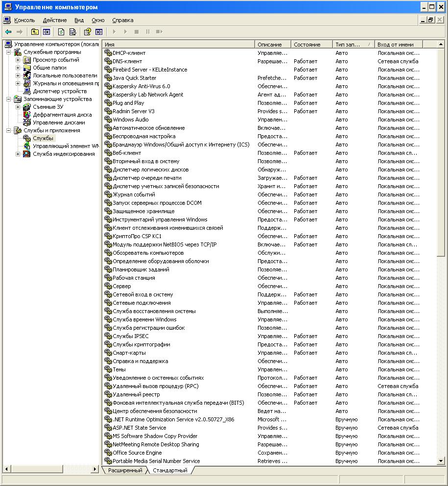Open the Справка menu

123,20
